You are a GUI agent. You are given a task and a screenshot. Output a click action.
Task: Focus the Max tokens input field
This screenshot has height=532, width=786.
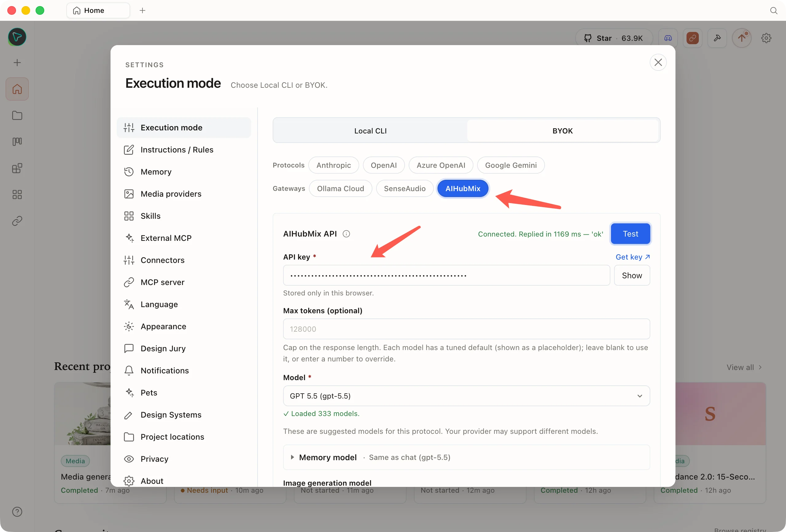click(x=466, y=329)
